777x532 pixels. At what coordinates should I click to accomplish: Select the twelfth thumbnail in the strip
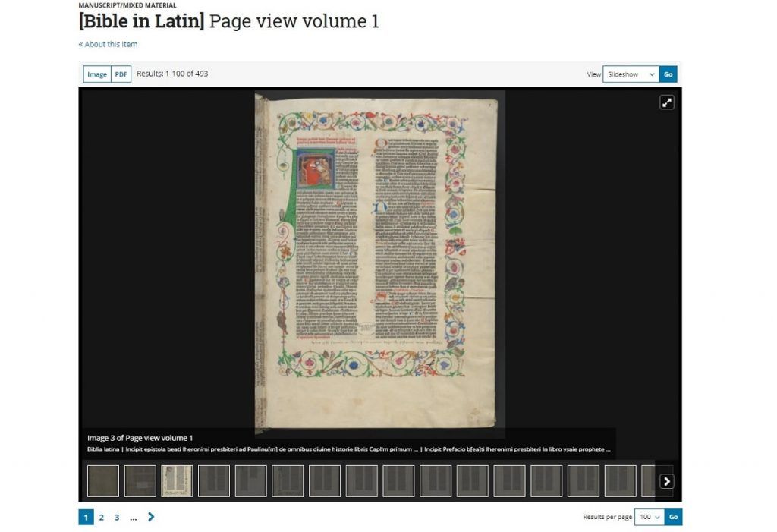click(x=509, y=481)
